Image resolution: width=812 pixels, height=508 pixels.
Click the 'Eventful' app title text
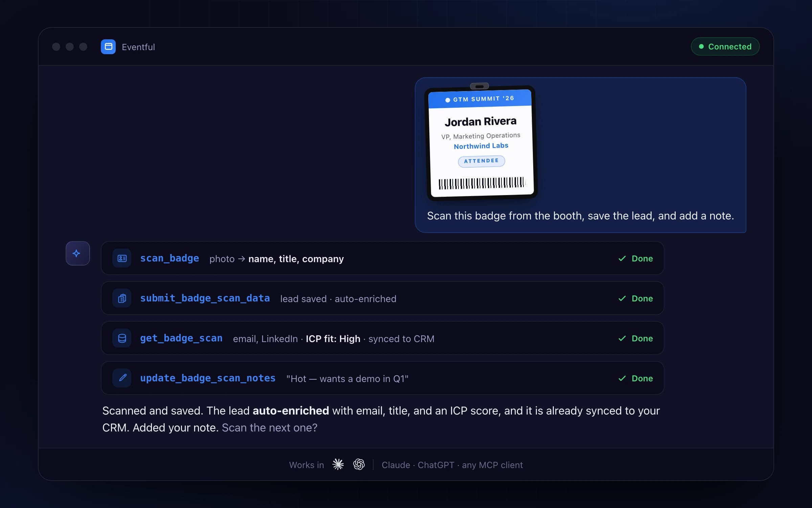pos(138,47)
